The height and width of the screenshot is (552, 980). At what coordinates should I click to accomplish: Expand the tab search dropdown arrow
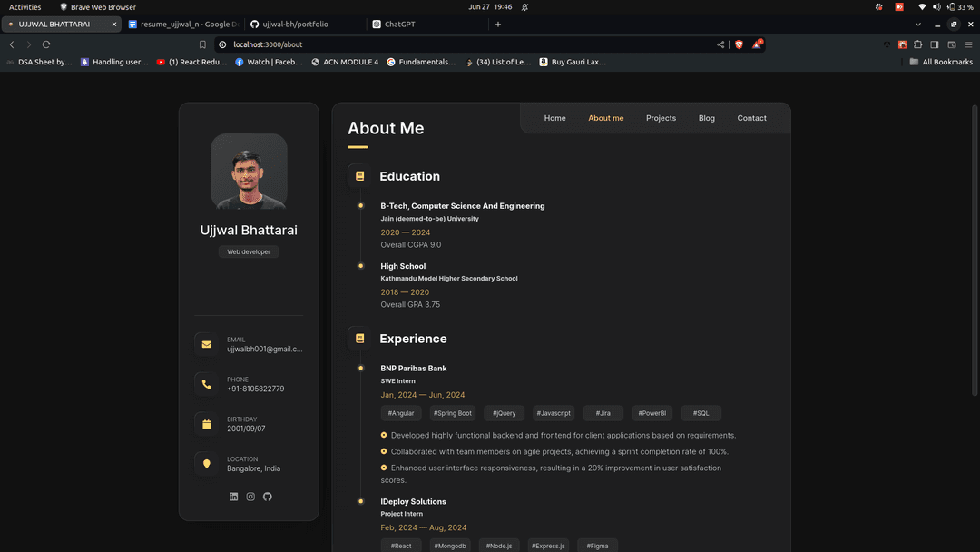pyautogui.click(x=918, y=25)
